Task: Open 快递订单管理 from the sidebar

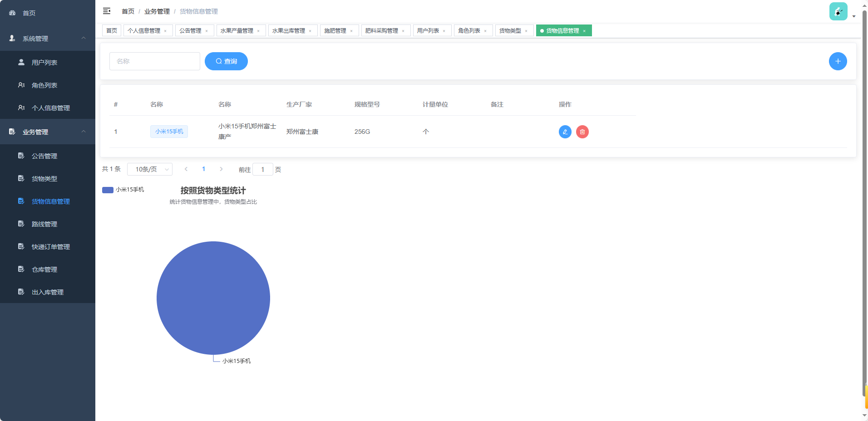Action: click(x=50, y=246)
